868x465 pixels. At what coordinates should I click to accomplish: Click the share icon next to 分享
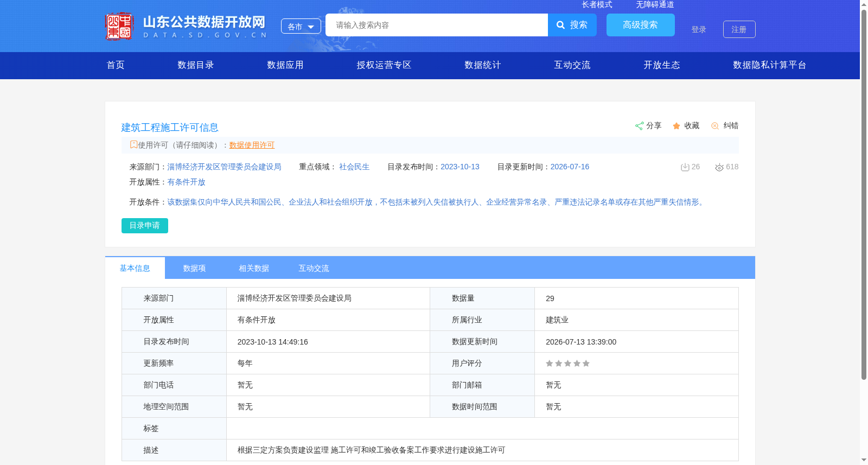tap(639, 126)
